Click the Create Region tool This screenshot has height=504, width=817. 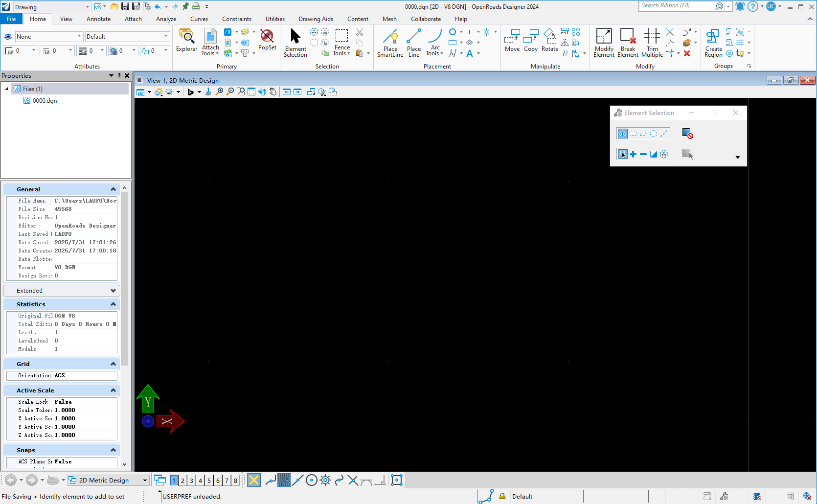click(713, 43)
